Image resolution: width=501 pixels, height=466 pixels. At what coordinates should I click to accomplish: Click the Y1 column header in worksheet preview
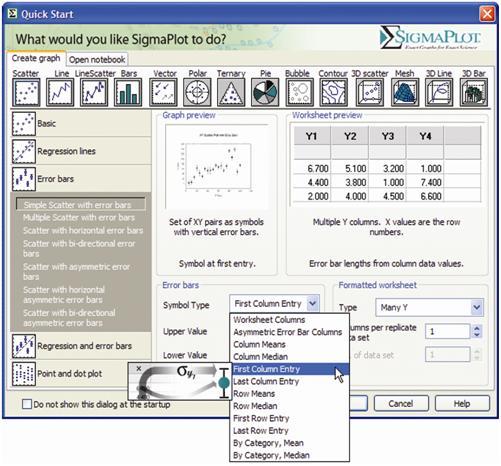tap(311, 136)
